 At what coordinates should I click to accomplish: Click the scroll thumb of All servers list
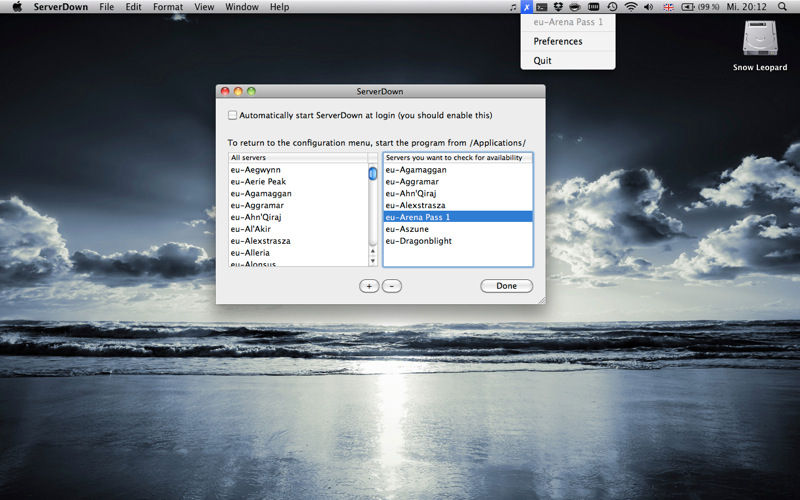(372, 173)
